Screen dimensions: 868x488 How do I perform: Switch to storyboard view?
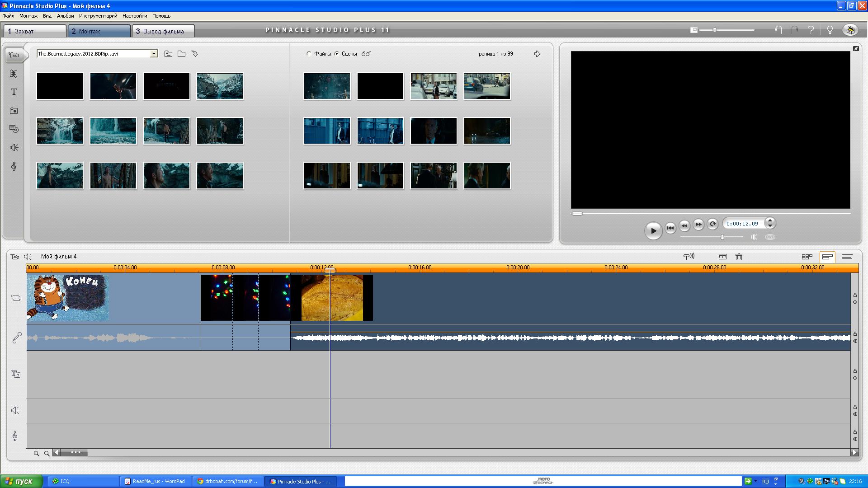tap(807, 257)
